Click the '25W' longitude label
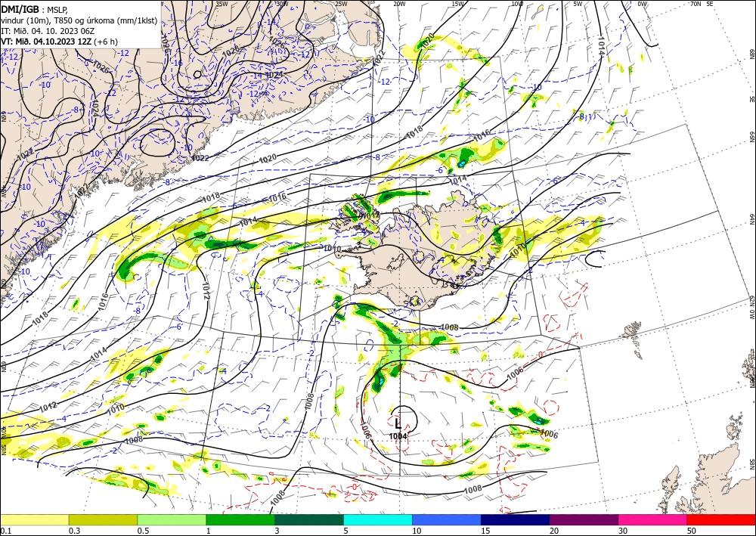 coord(341,4)
